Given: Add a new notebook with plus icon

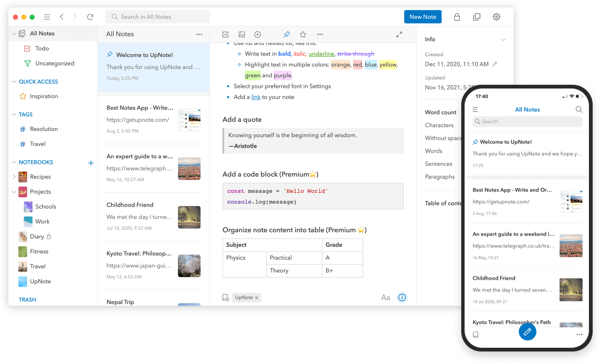Looking at the screenshot, I should pyautogui.click(x=91, y=163).
